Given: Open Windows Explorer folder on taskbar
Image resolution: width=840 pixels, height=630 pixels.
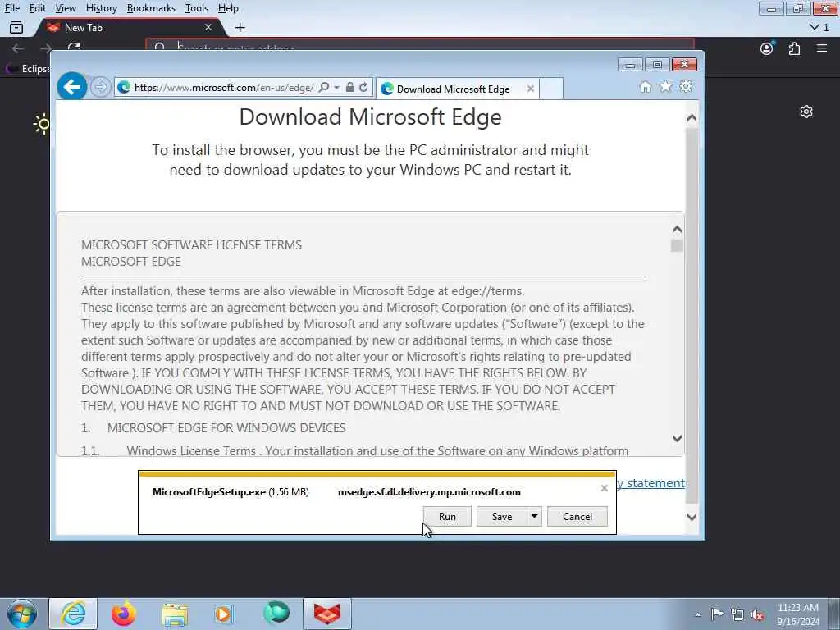Looking at the screenshot, I should (175, 614).
